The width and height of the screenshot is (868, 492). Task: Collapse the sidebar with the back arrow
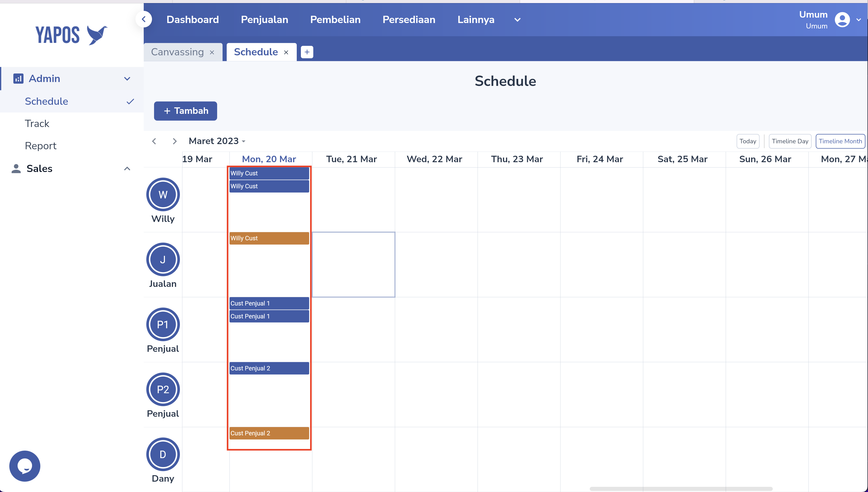(144, 19)
